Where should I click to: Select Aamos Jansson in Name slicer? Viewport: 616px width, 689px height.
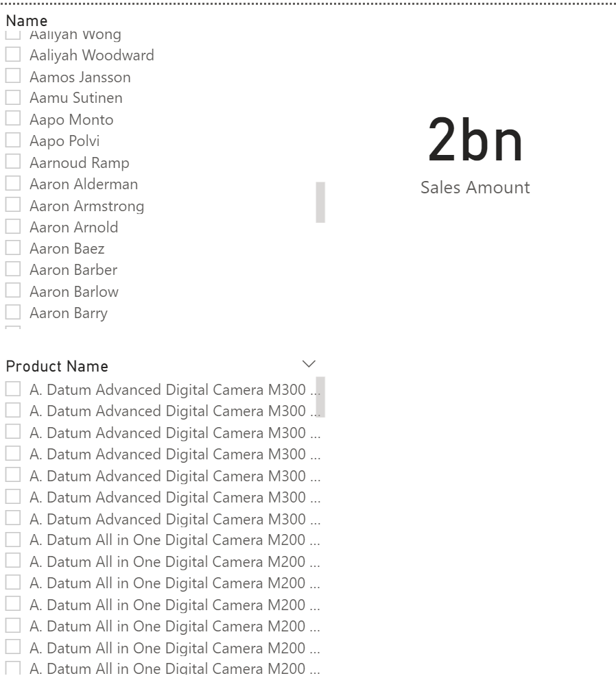(x=13, y=77)
